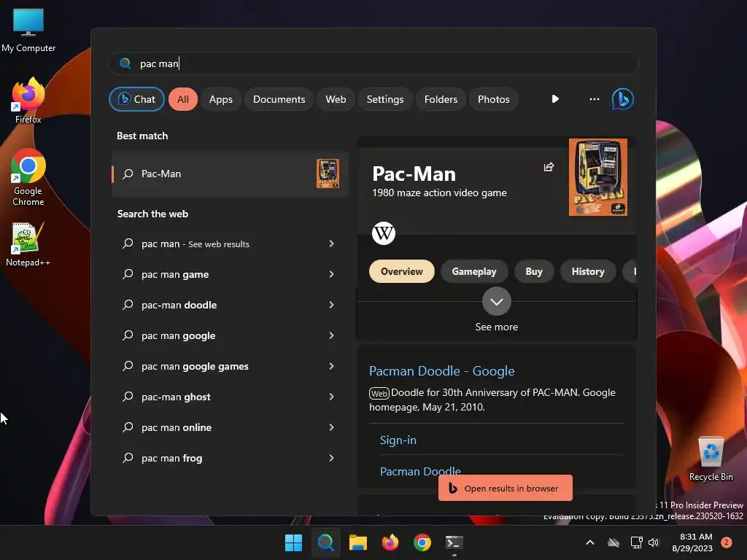
Task: Select the Folders filter tab
Action: click(x=441, y=99)
